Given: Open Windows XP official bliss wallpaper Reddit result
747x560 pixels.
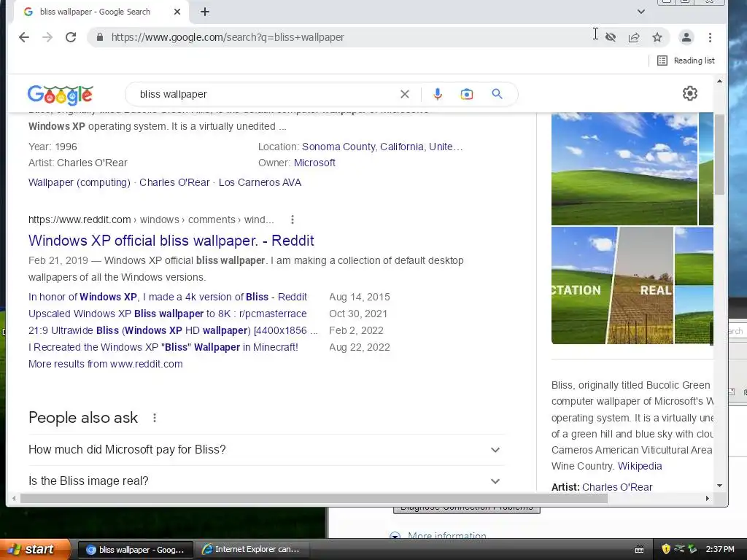Looking at the screenshot, I should [171, 241].
